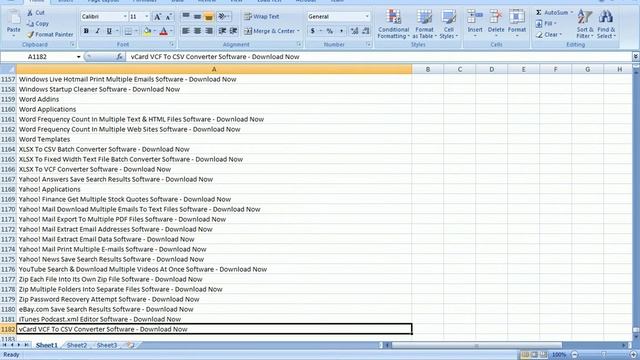This screenshot has width=640, height=360.
Task: Decrease decimal places
Action: tap(366, 31)
